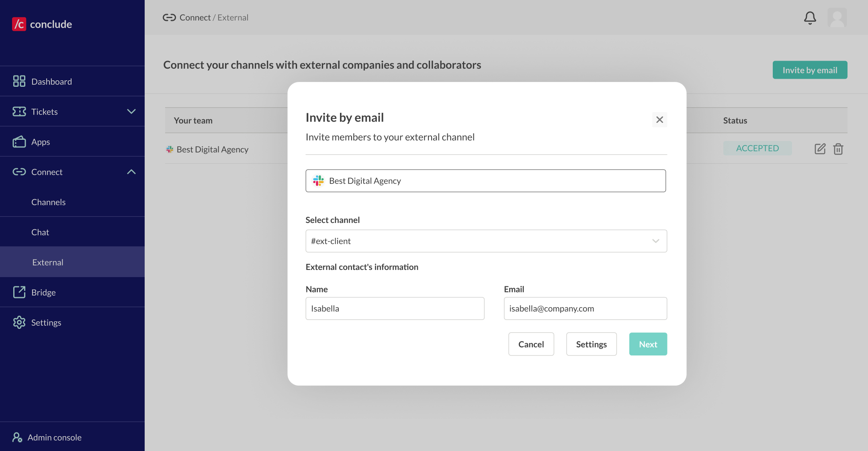Collapse the Connect submenu chevron
This screenshot has width=868, height=451.
click(131, 172)
